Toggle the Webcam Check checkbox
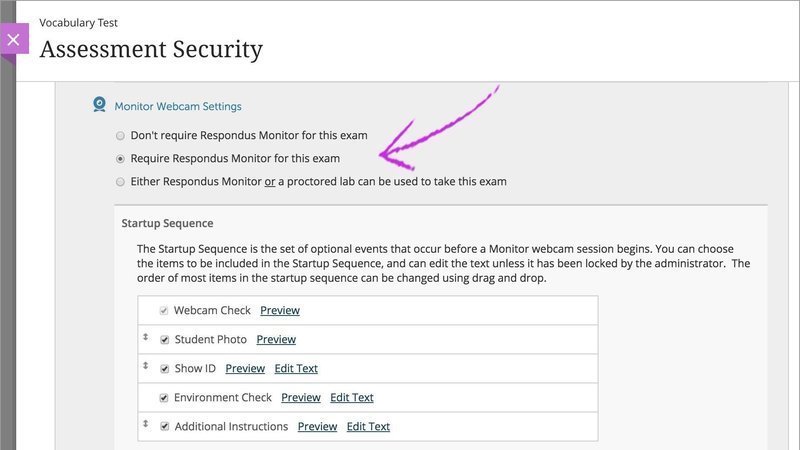Screen dimensions: 800x450 point(164,311)
